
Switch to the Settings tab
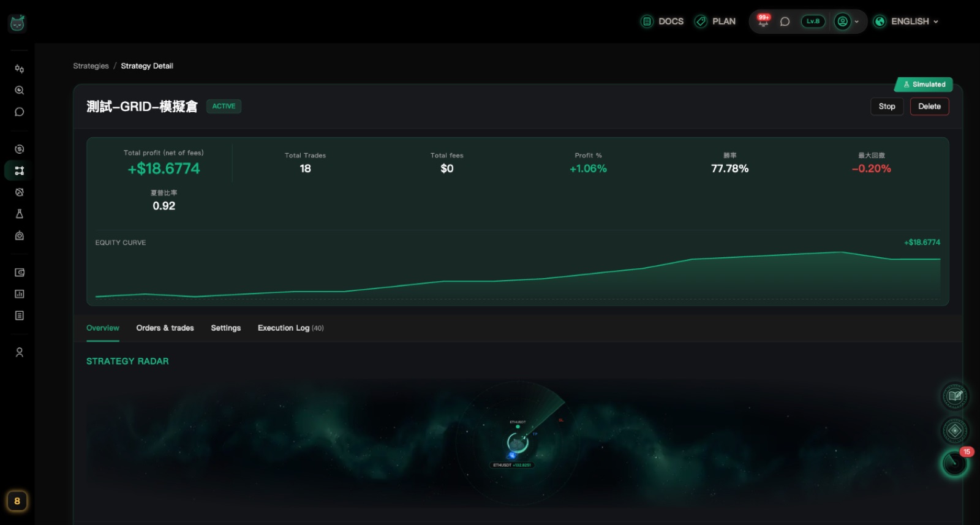tap(226, 328)
